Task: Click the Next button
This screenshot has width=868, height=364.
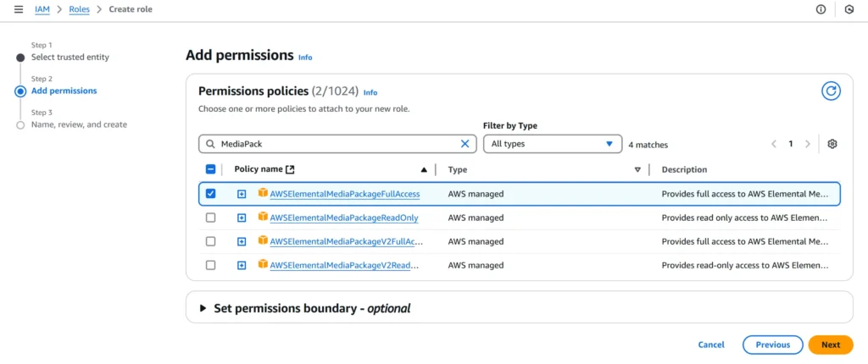Action: pyautogui.click(x=831, y=345)
